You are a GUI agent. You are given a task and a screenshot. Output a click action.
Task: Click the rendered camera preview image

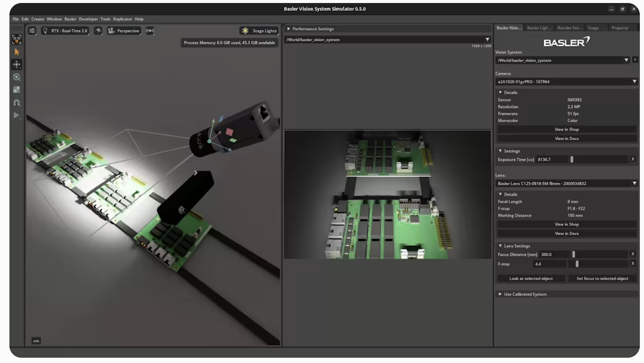click(388, 194)
